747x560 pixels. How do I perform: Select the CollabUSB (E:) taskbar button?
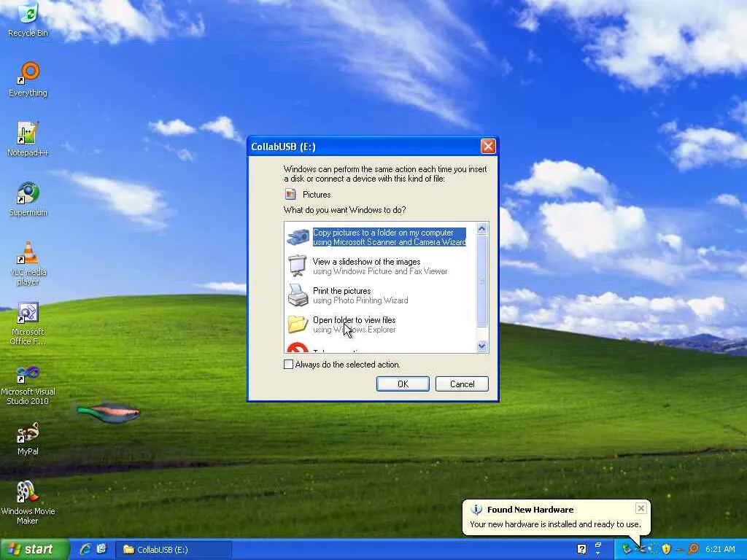(x=174, y=550)
